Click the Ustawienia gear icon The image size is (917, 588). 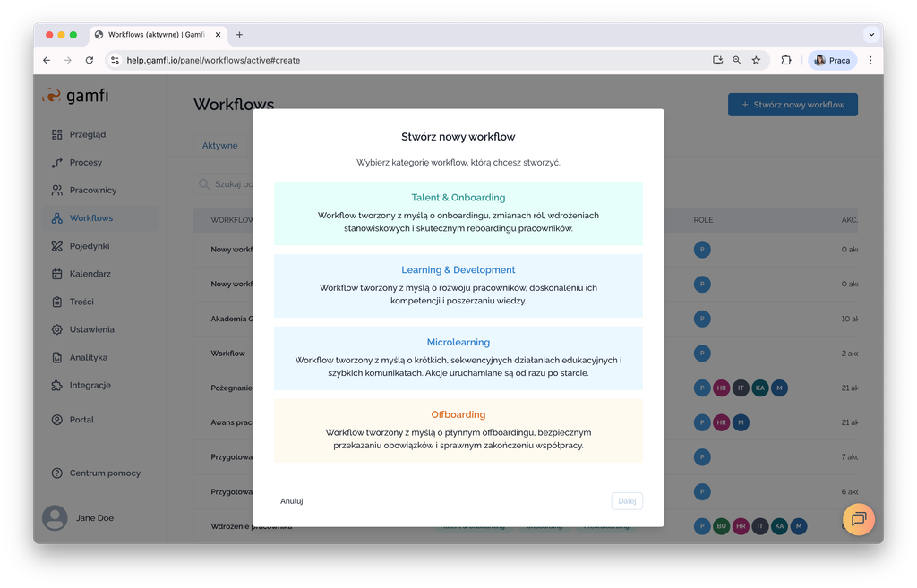coord(57,329)
